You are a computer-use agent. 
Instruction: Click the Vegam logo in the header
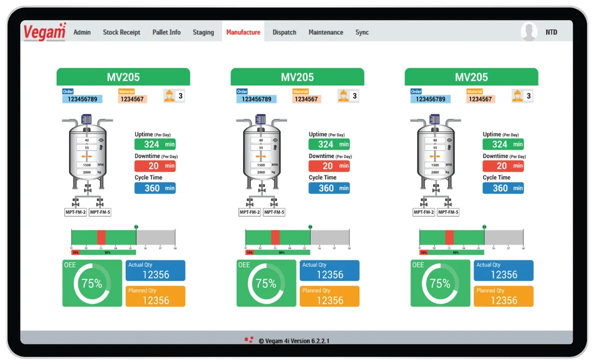[45, 32]
